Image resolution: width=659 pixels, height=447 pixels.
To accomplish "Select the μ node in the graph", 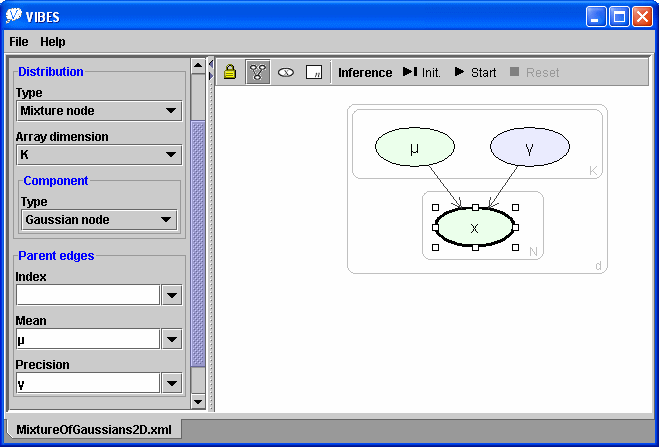I will [414, 148].
